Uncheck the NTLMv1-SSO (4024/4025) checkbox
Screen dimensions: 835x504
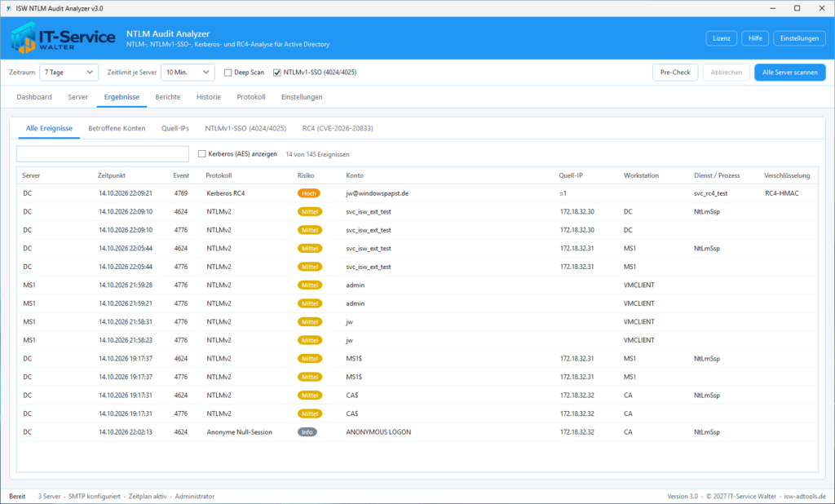277,73
